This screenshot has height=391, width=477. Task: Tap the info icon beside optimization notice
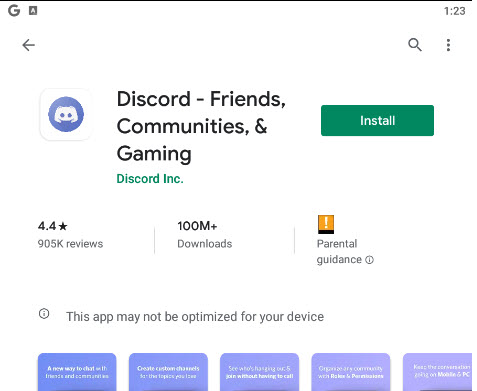44,314
